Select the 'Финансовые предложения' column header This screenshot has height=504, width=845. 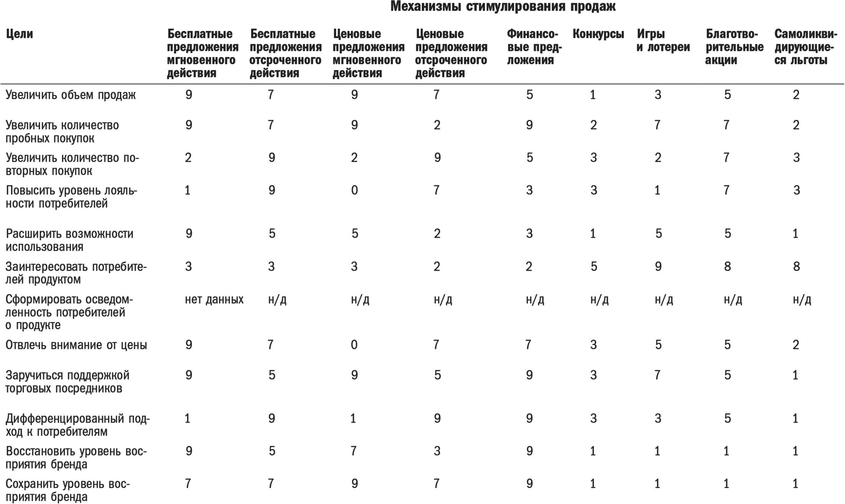(534, 47)
